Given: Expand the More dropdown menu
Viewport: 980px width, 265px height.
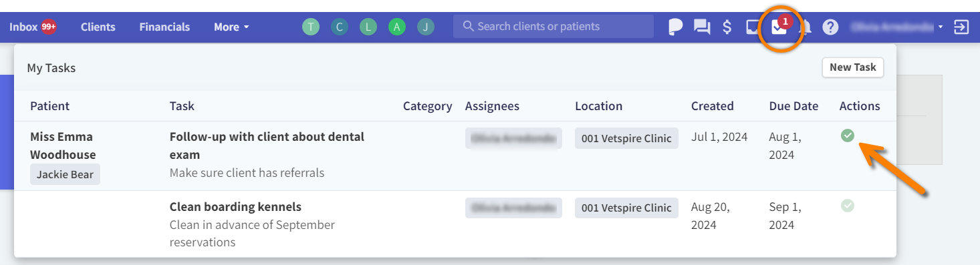Looking at the screenshot, I should click(x=231, y=27).
